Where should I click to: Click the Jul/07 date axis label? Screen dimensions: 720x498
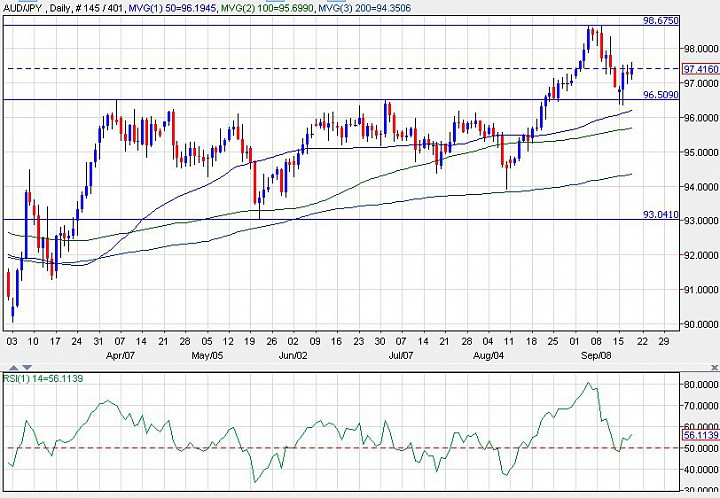pyautogui.click(x=401, y=355)
